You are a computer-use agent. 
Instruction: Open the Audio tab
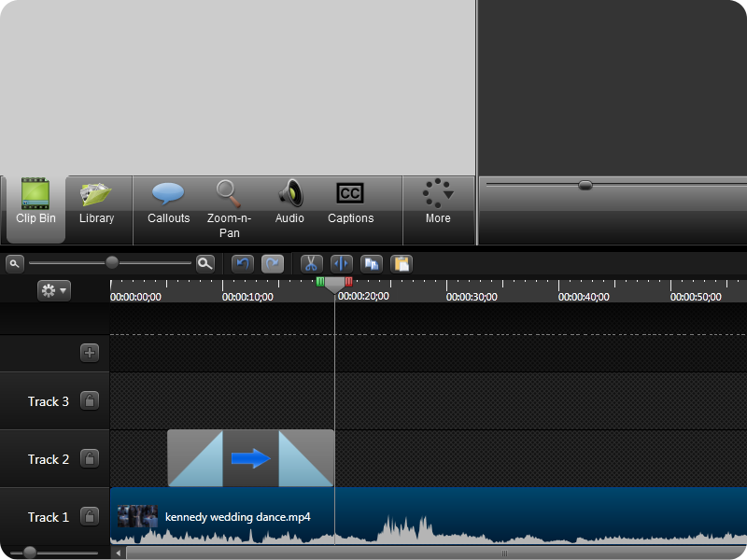(289, 203)
